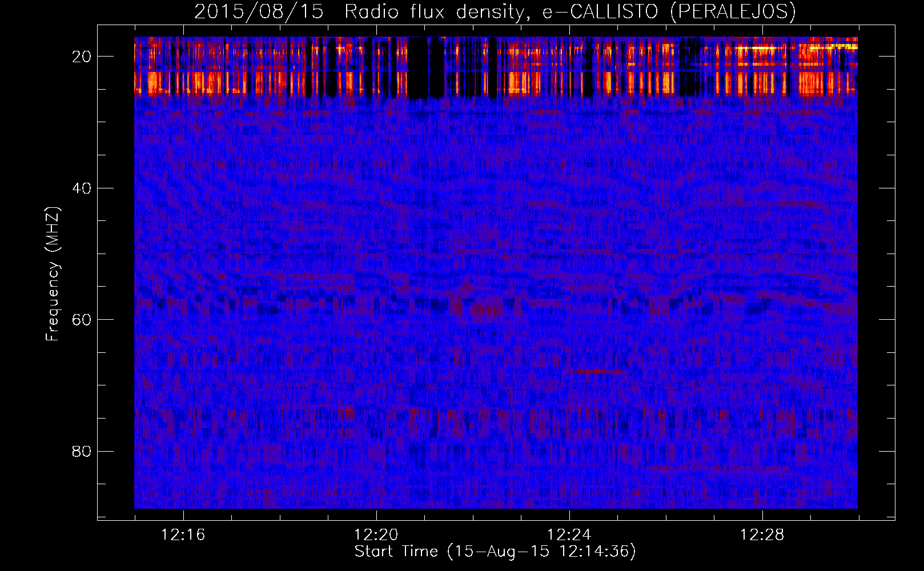Image resolution: width=924 pixels, height=571 pixels.
Task: Click the 'Frequency (MHZ)' axis label
Action: [x=52, y=274]
